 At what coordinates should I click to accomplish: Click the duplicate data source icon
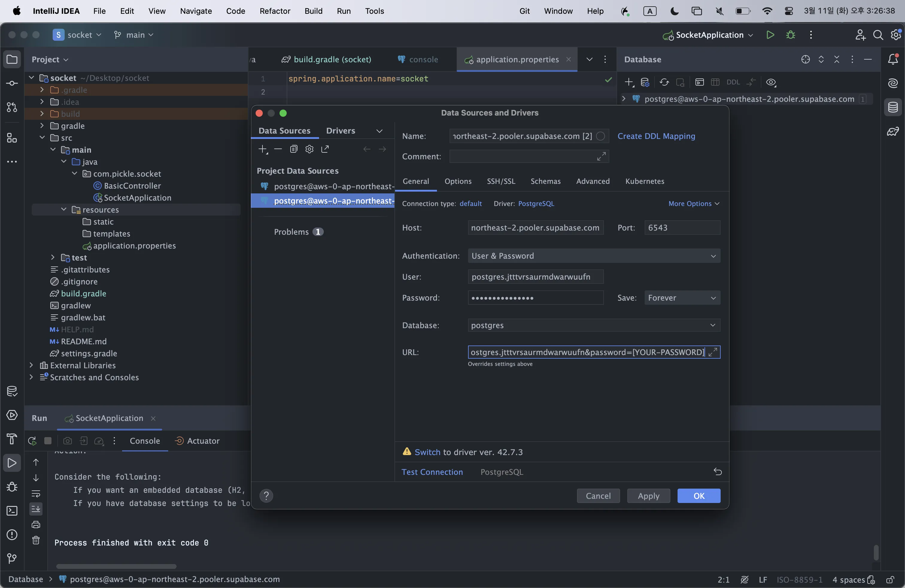pos(294,149)
